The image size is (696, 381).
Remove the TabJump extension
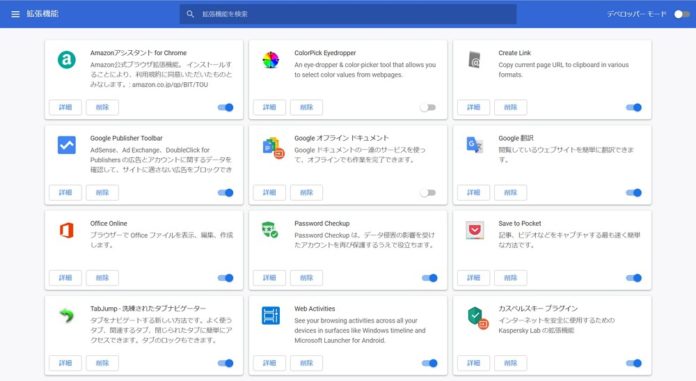102,363
